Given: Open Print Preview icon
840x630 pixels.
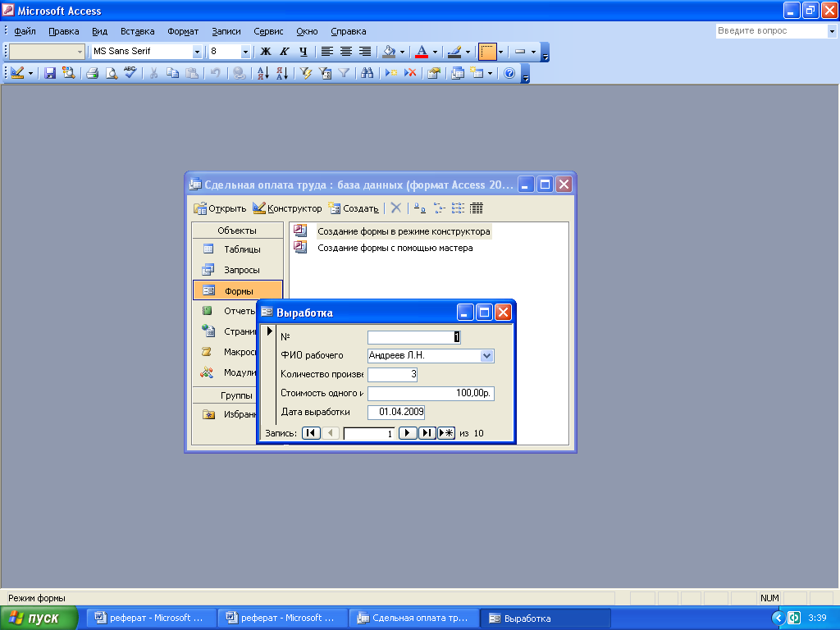Looking at the screenshot, I should point(112,73).
